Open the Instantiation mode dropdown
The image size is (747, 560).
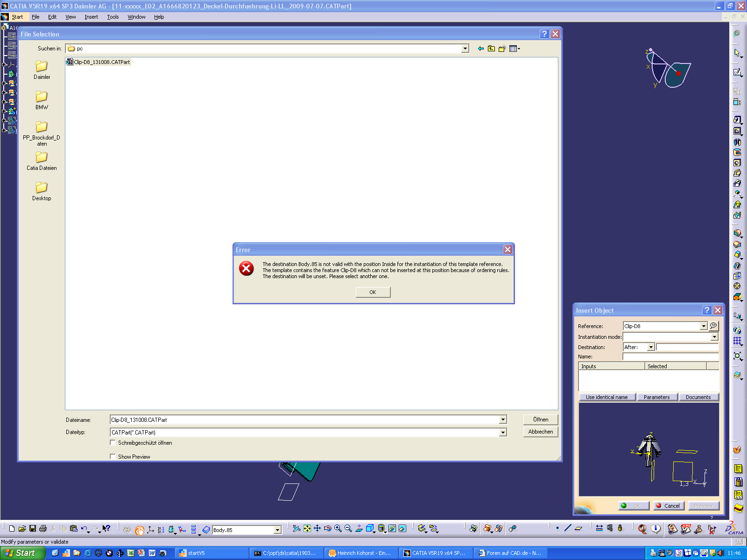[x=714, y=337]
